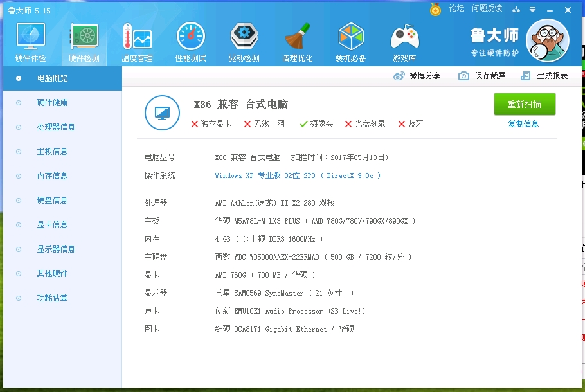Select the 硬件检测 hardware detection tab

tap(84, 42)
